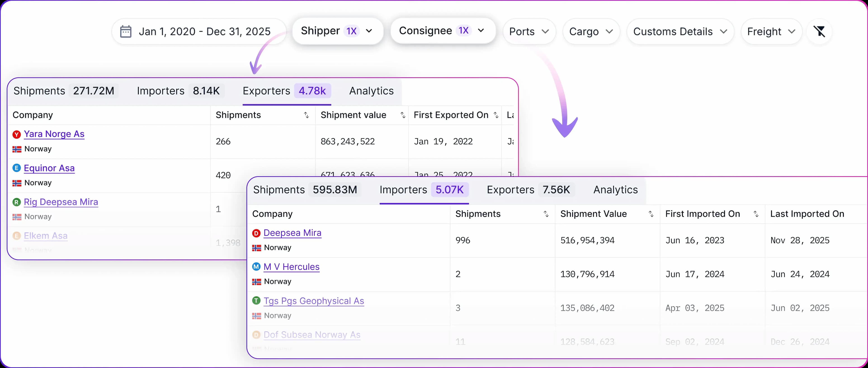
Task: Open the Rig Deepsea Mira link
Action: [61, 202]
